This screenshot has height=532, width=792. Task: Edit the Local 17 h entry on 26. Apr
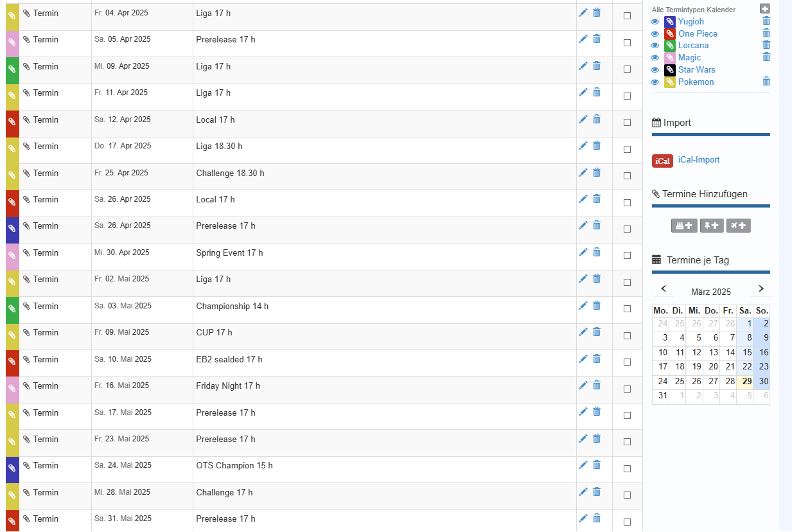583,199
